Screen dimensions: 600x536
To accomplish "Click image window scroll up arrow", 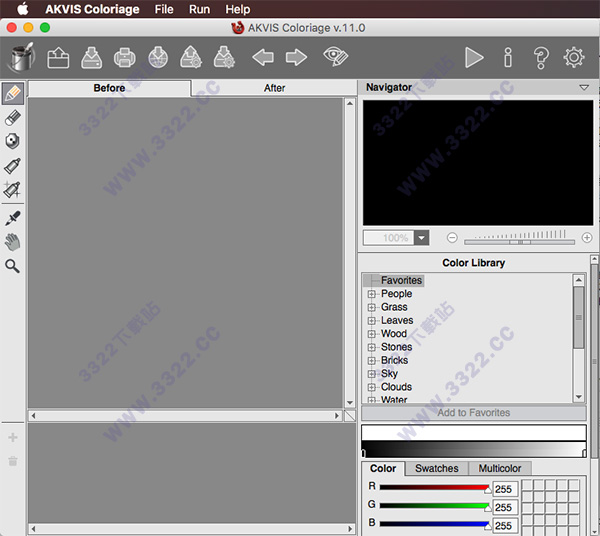I will [350, 103].
